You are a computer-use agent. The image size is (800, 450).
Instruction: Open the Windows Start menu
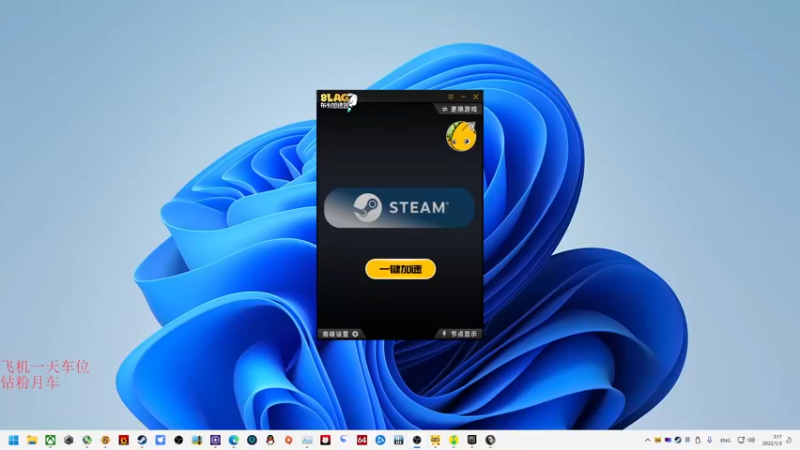pos(13,440)
